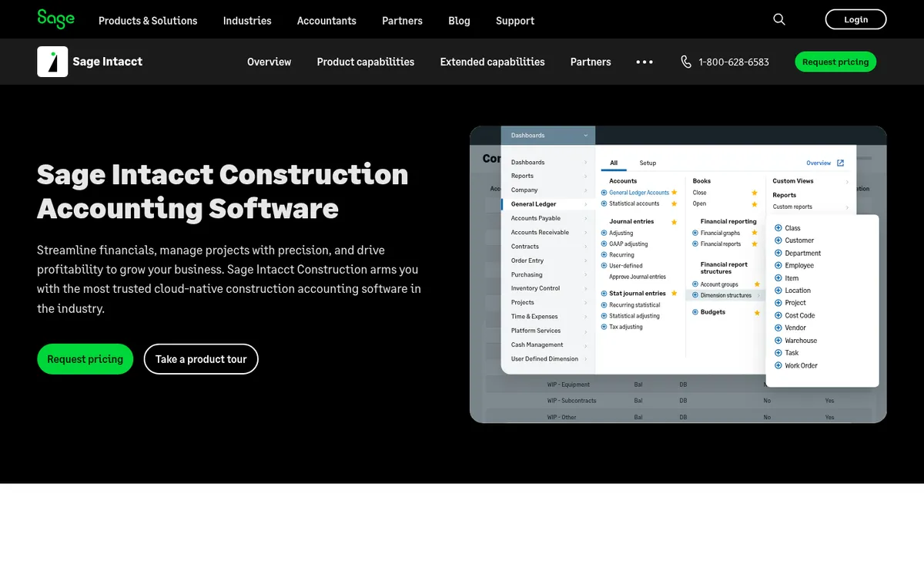Open the three-dot more menu
This screenshot has height=578, width=924.
coord(644,62)
